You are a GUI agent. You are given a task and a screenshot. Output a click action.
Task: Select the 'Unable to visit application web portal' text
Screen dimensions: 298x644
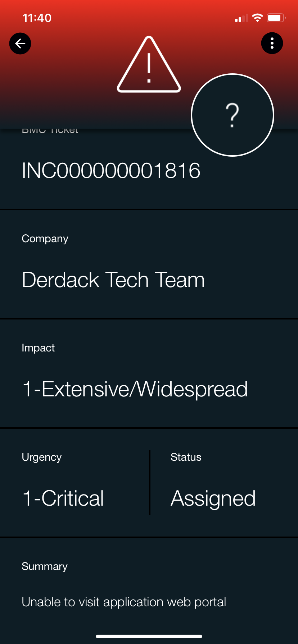[x=124, y=602]
